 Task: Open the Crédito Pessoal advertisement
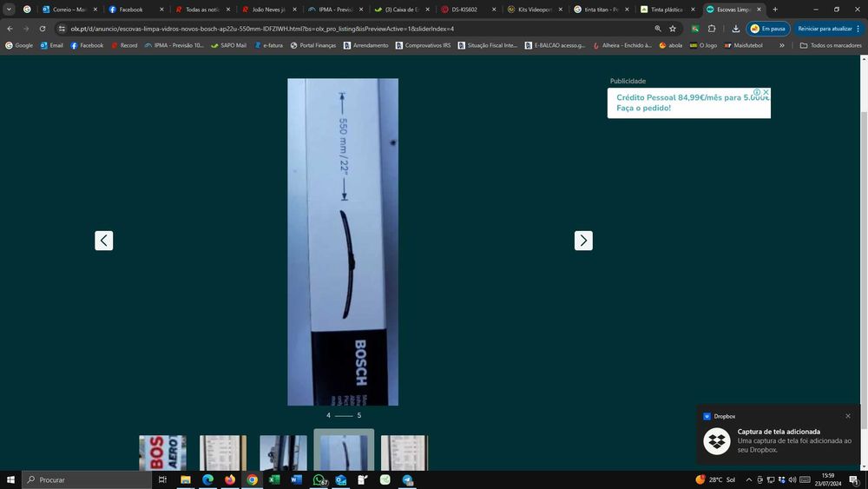tap(688, 103)
